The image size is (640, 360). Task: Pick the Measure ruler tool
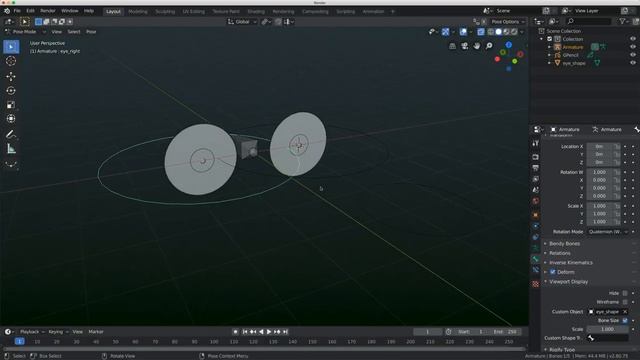(11, 149)
